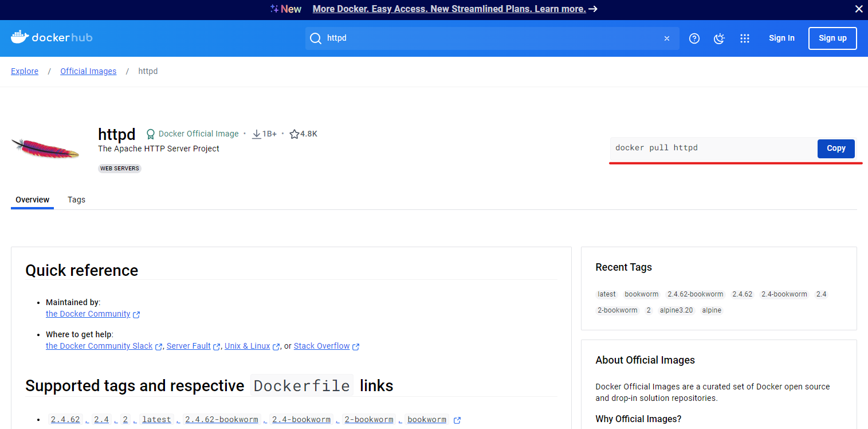Click the download count 1B+ icon

coord(257,134)
